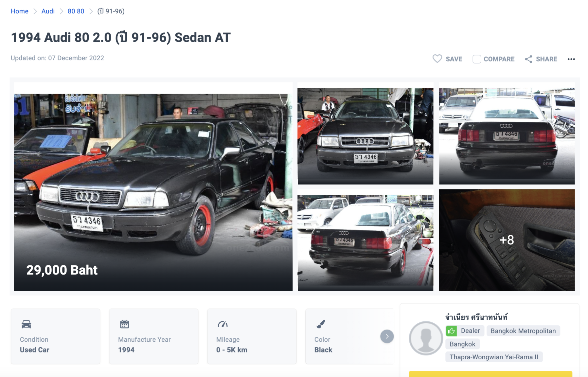Navigate to the 80 80 breadcrumb
The width and height of the screenshot is (588, 377).
click(x=76, y=11)
